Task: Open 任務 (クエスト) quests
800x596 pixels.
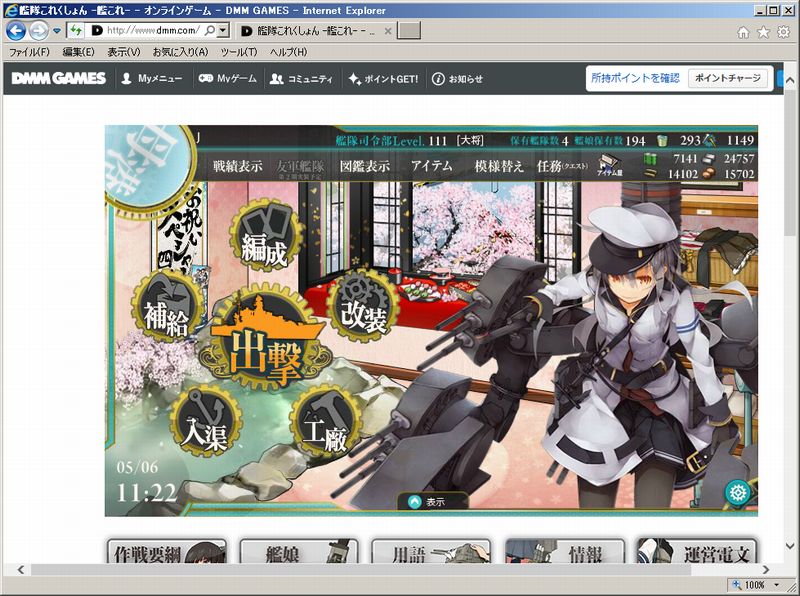Action: pyautogui.click(x=562, y=166)
